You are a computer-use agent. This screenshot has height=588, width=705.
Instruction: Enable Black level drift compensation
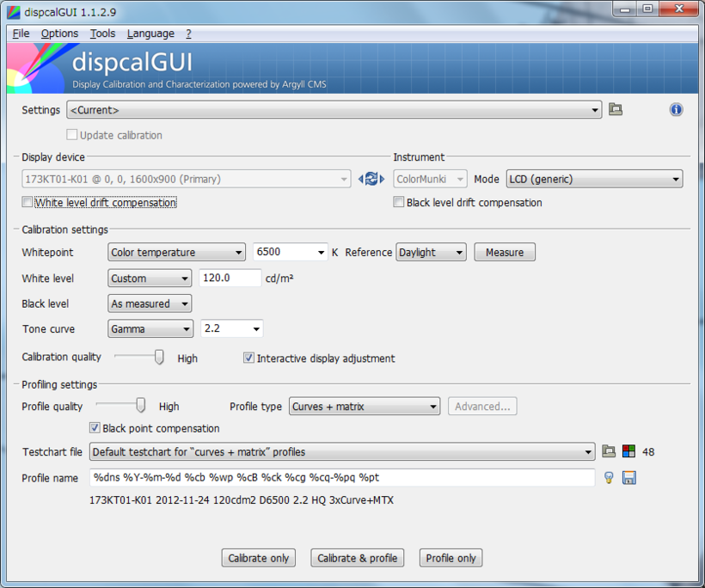point(399,201)
